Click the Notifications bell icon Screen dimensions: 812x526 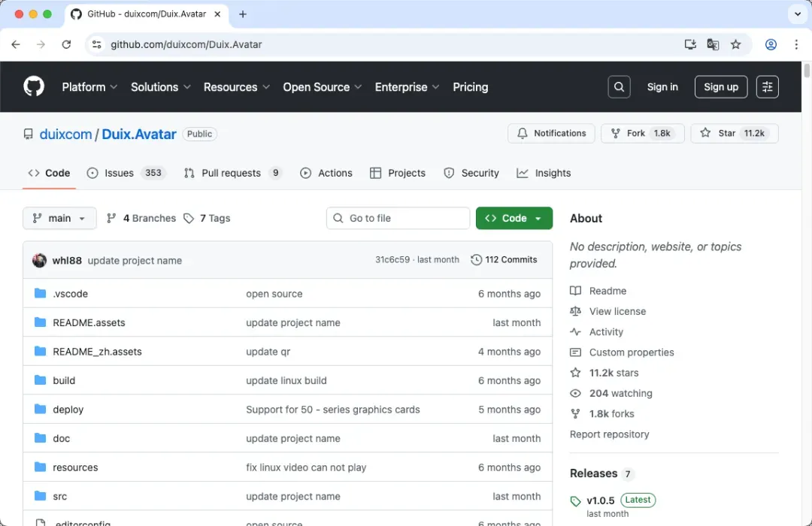click(523, 133)
